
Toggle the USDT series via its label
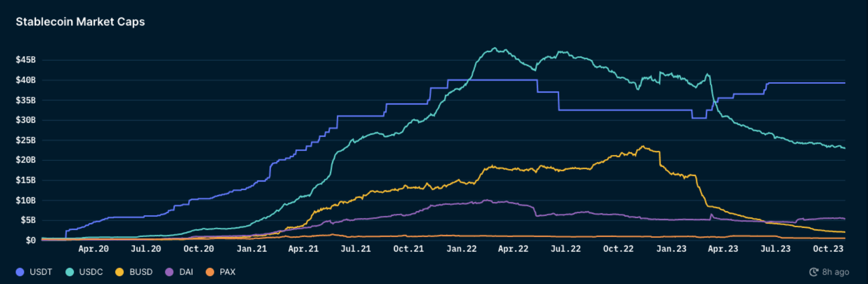(41, 272)
